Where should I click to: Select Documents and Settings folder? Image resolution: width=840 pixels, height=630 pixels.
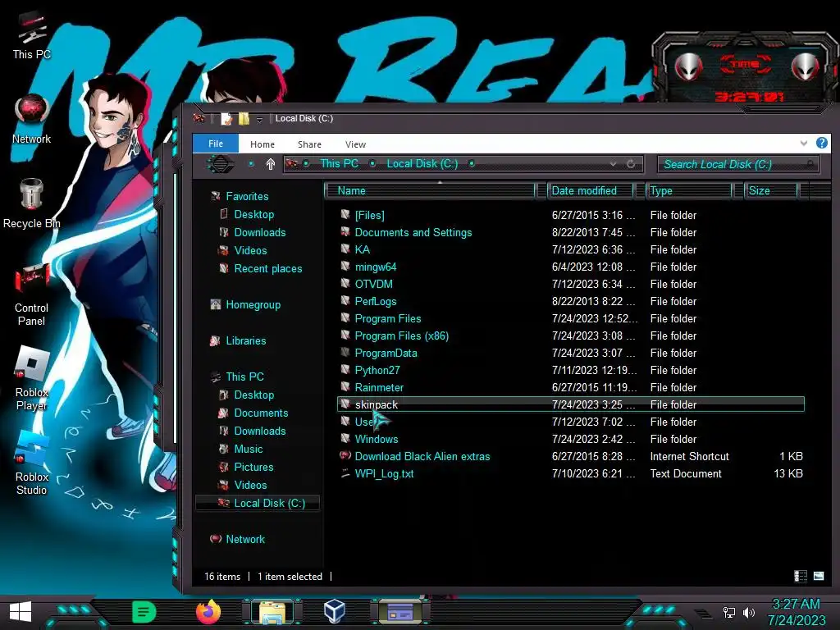pyautogui.click(x=413, y=232)
